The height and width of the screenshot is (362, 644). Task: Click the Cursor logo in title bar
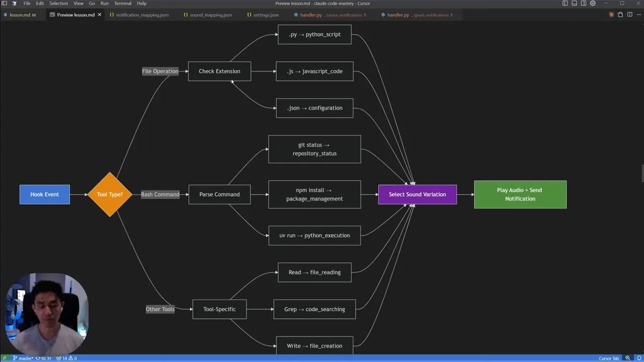(x=14, y=4)
